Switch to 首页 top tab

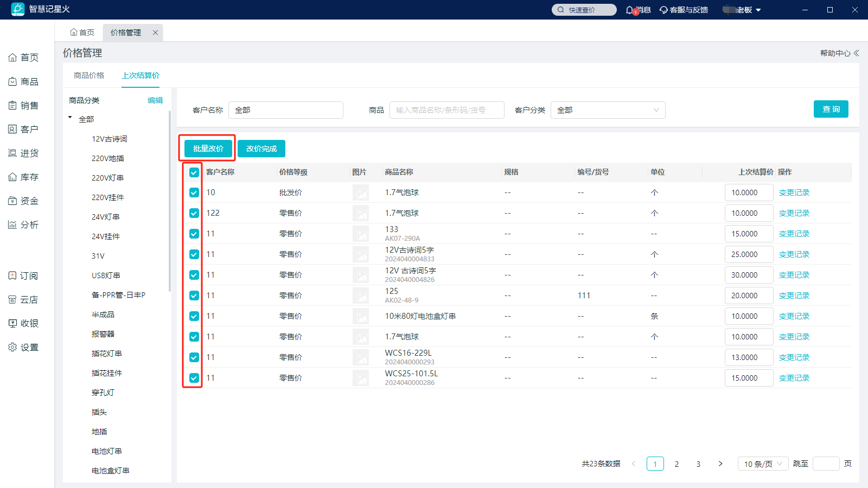(x=82, y=33)
